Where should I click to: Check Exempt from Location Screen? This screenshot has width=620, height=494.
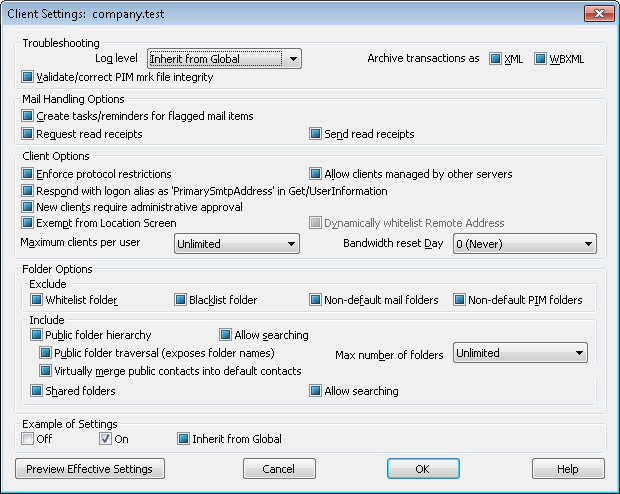point(28,223)
